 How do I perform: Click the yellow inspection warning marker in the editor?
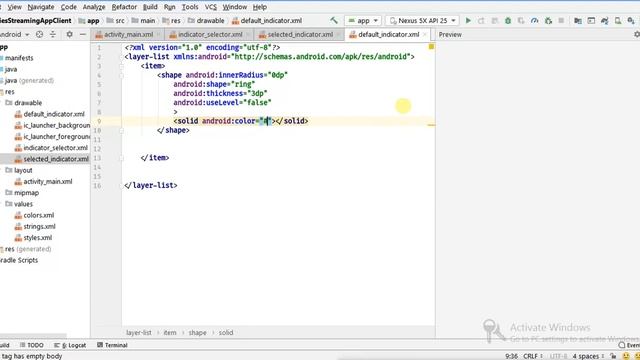(x=431, y=47)
